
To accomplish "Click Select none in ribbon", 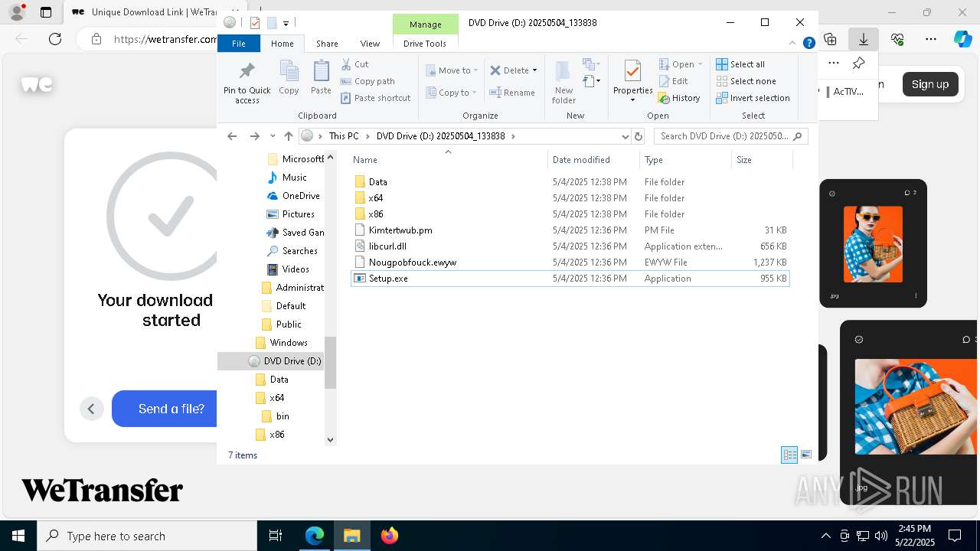I will point(746,81).
